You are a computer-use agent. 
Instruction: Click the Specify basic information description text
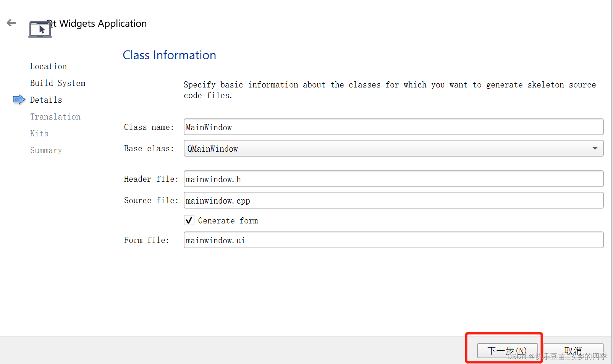(390, 90)
